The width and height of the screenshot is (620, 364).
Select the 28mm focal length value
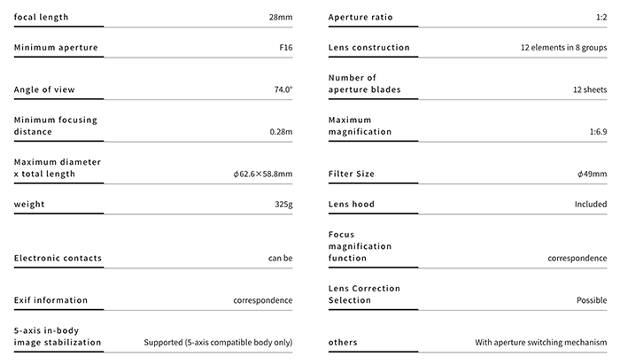pyautogui.click(x=280, y=18)
